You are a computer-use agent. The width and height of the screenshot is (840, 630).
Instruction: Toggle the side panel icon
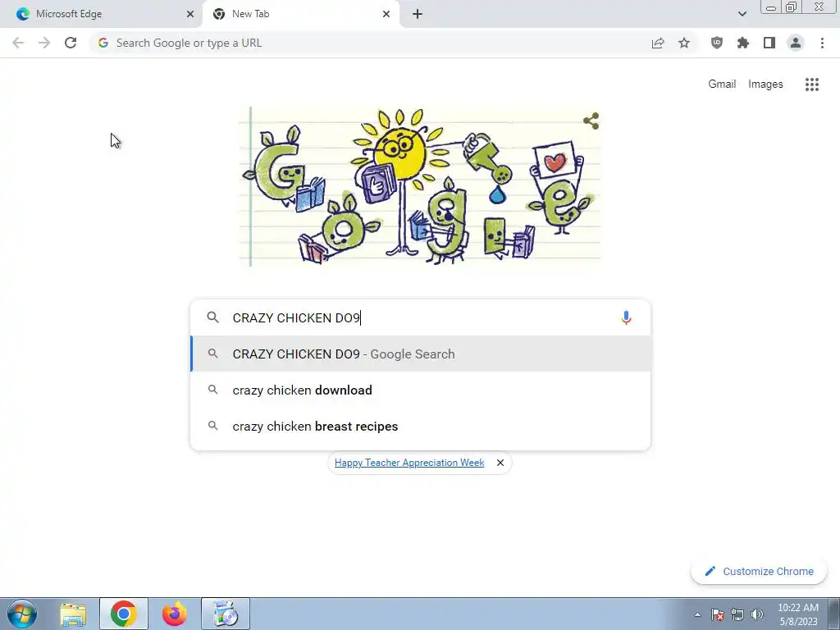[x=769, y=43]
